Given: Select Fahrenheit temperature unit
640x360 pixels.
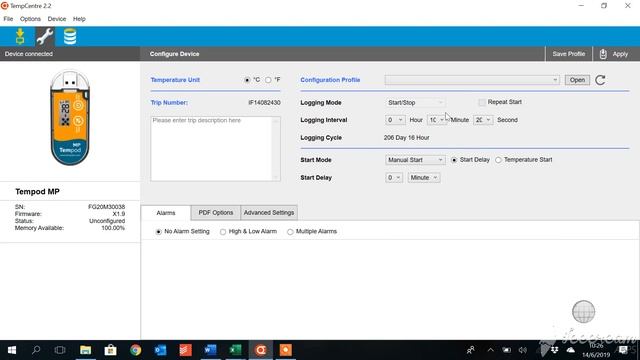Looking at the screenshot, I should point(268,80).
